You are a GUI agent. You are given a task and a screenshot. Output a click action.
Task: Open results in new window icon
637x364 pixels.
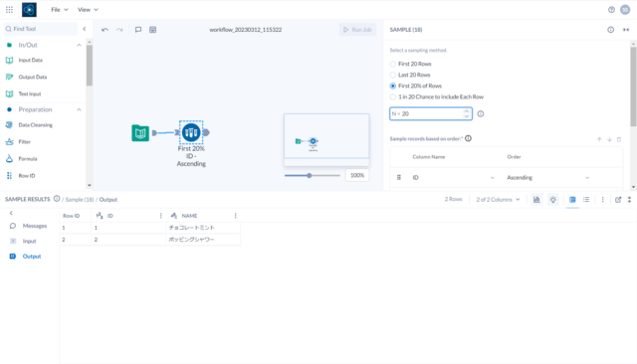pyautogui.click(x=618, y=200)
